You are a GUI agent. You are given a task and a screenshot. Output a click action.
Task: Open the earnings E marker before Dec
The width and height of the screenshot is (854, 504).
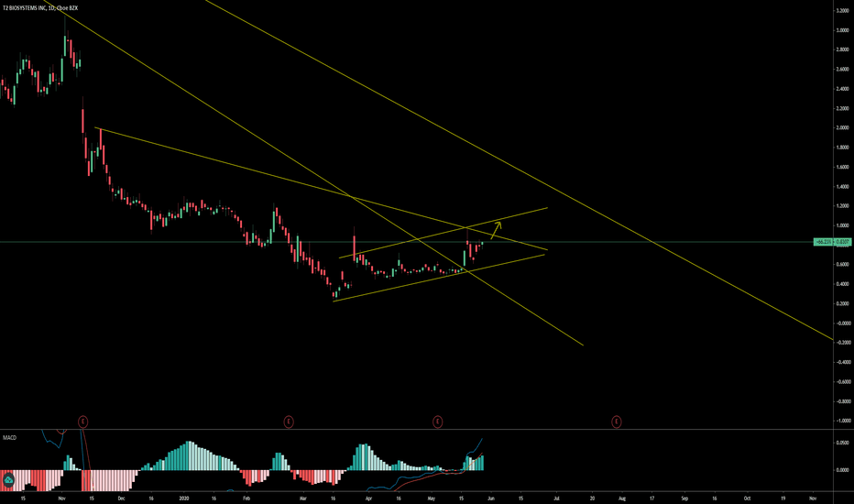tap(82, 422)
